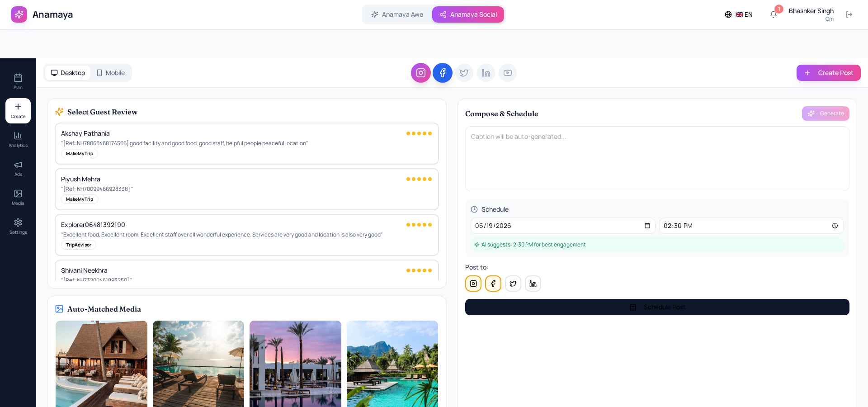The height and width of the screenshot is (407, 868).
Task: Click the Bhashker Singh user name
Action: 811,11
